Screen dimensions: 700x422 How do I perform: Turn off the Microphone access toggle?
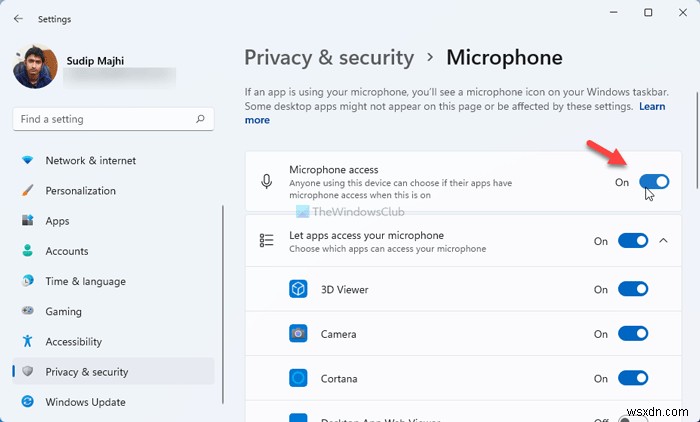[x=654, y=182]
